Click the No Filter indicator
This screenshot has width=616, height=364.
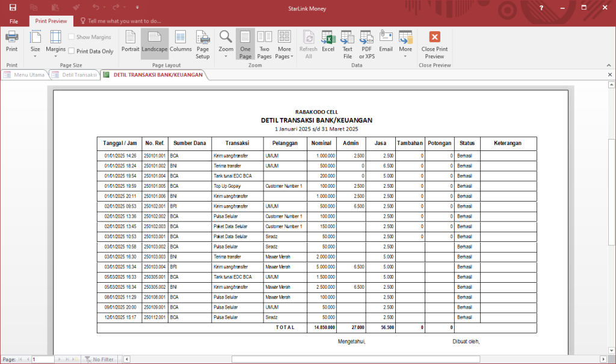[99, 359]
